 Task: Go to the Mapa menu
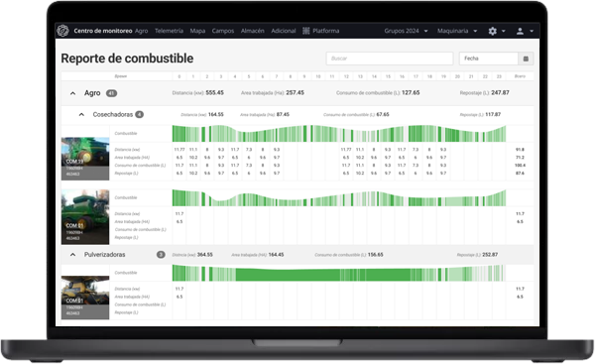[197, 31]
